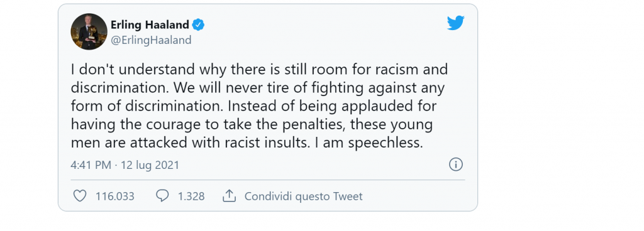
Task: Click the 1.328 replies count
Action: click(191, 196)
